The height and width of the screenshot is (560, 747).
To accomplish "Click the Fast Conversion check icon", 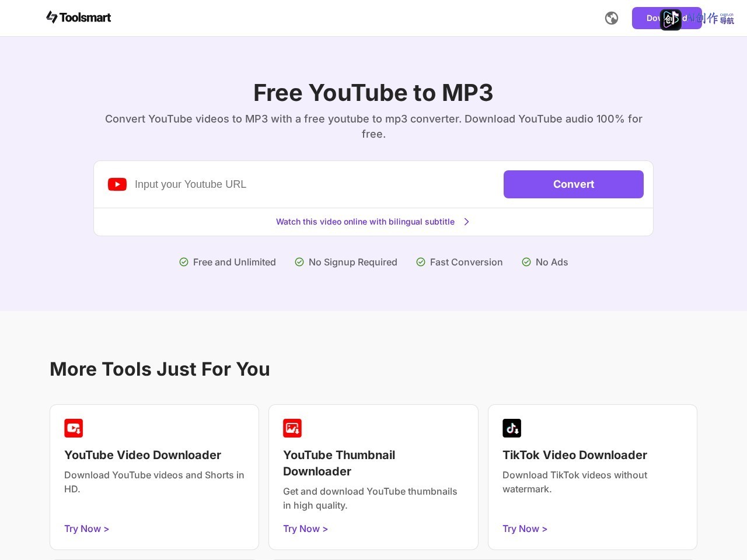I will tap(421, 262).
